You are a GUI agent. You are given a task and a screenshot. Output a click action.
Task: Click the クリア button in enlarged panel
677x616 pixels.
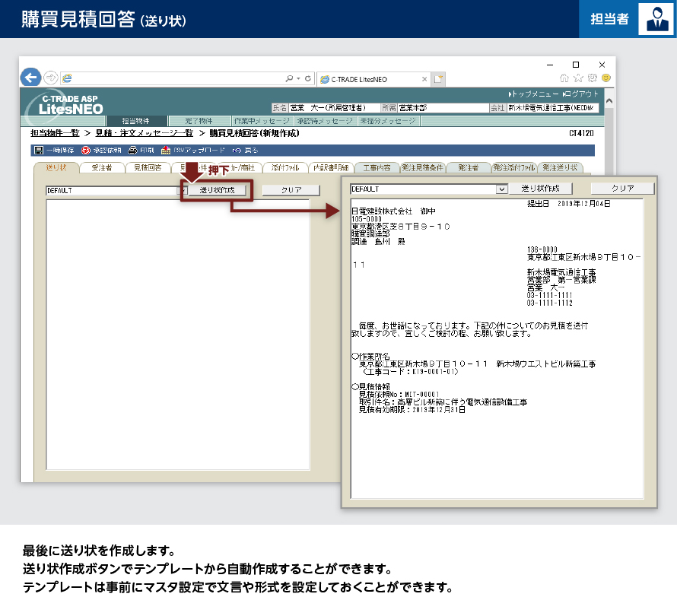click(622, 188)
